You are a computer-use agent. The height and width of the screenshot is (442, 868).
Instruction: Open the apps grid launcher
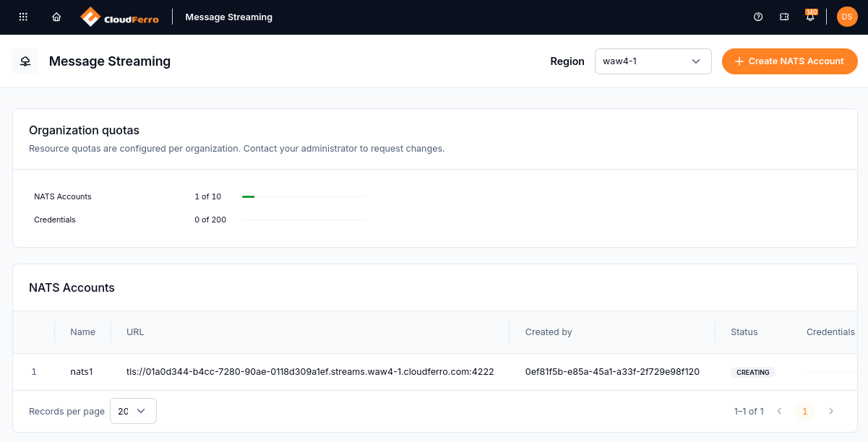(x=23, y=17)
